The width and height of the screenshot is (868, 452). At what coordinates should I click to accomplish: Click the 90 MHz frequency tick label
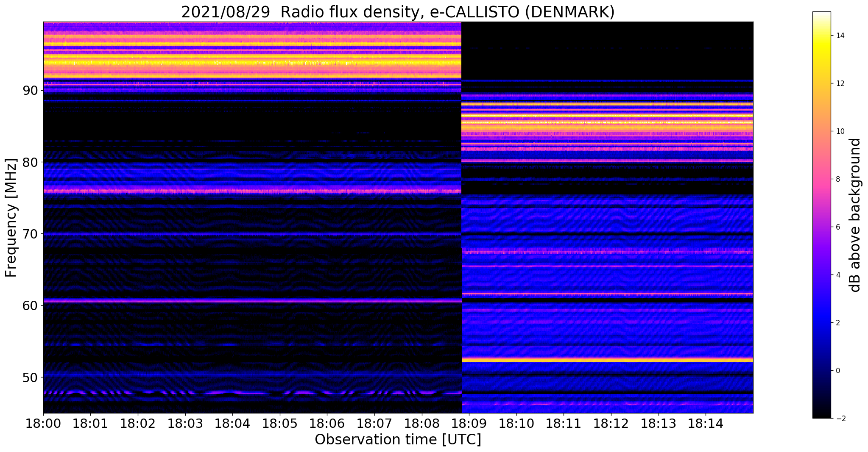click(30, 90)
